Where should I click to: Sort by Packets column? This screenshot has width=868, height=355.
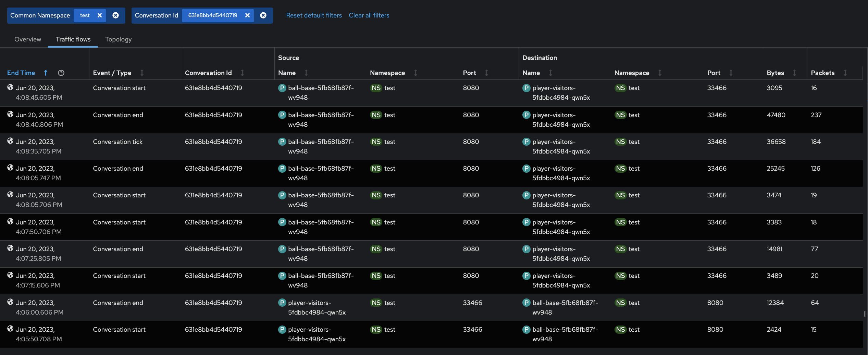pyautogui.click(x=845, y=73)
